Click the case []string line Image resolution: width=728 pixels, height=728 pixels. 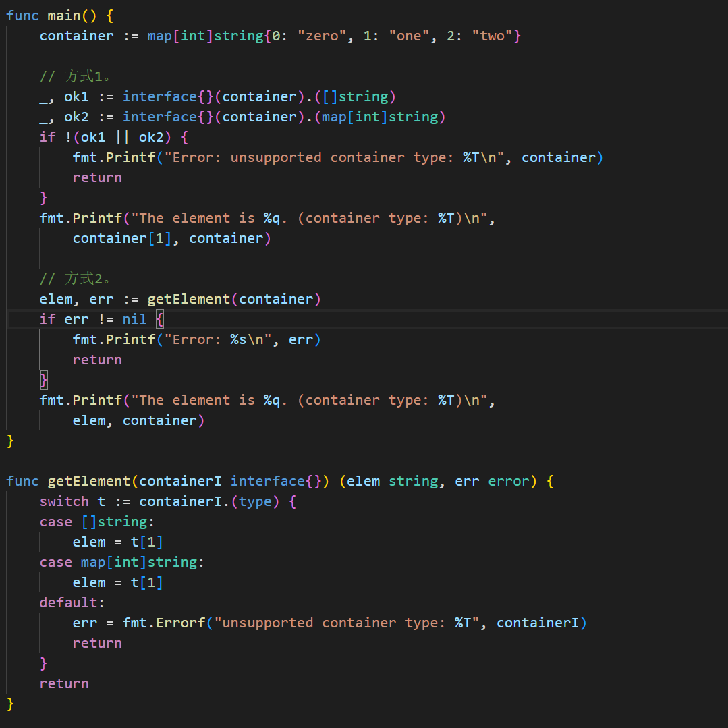(x=93, y=522)
